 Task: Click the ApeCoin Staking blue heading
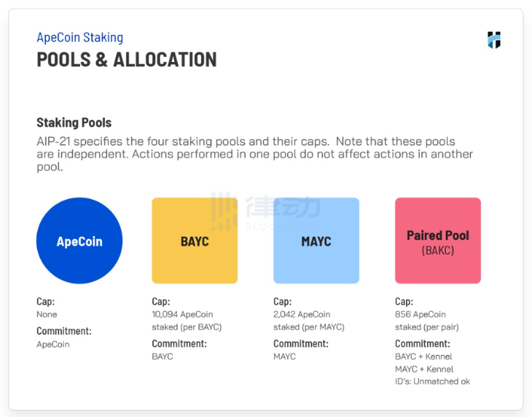click(x=80, y=38)
